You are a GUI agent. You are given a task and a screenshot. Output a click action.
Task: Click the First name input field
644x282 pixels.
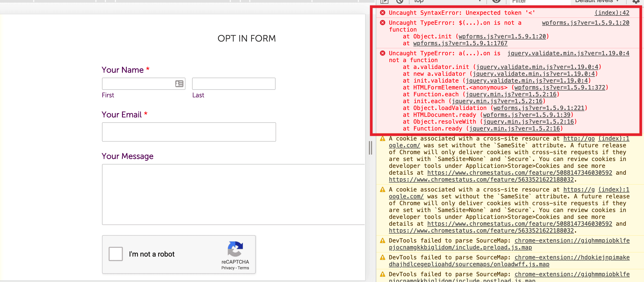144,84
